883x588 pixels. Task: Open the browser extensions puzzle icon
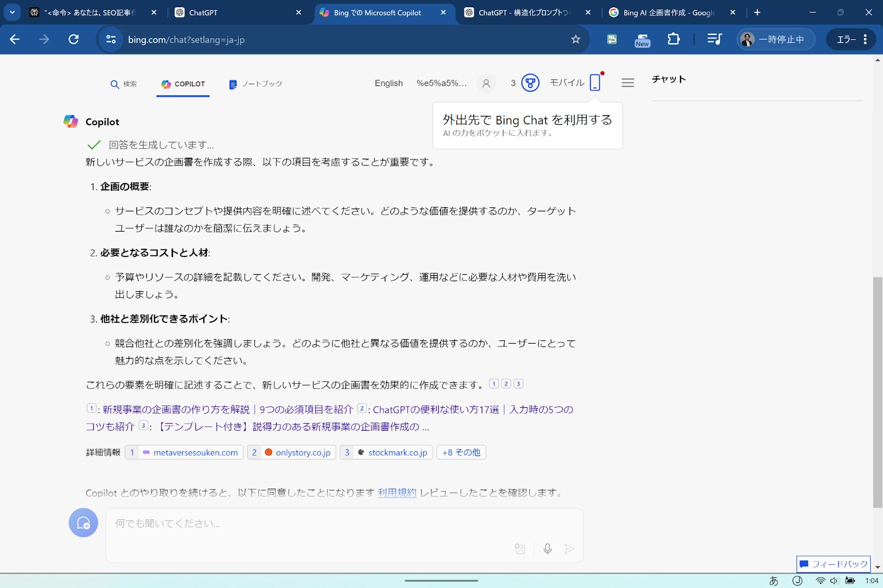[673, 39]
